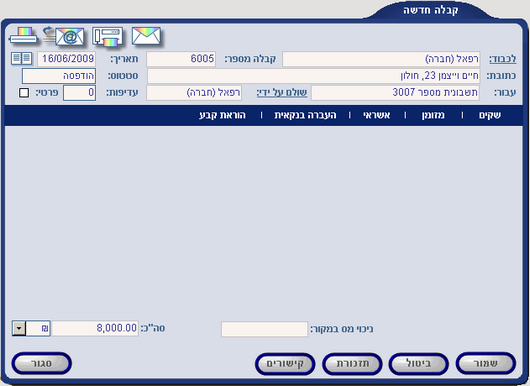Click the לכבוד field with רפאל (חברה)

(381, 59)
